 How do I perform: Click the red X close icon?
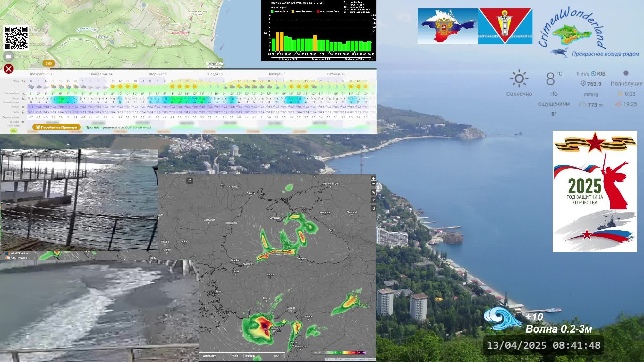coord(9,69)
